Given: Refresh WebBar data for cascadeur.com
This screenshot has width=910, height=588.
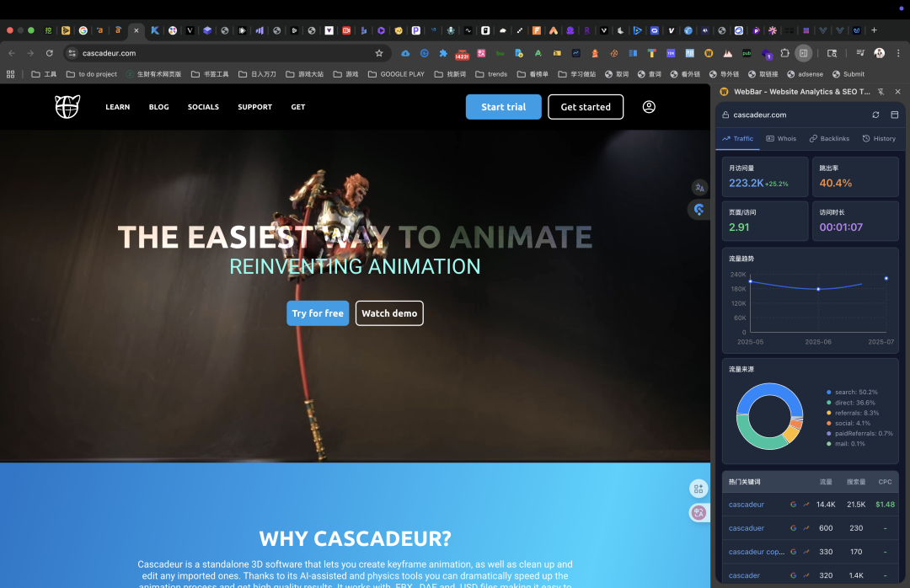Looking at the screenshot, I should 875,115.
